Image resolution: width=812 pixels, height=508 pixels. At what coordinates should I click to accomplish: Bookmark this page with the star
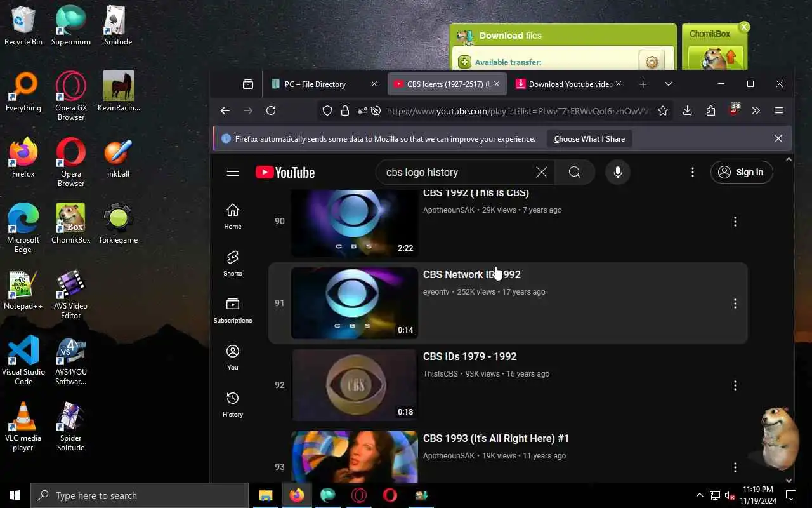(x=663, y=110)
